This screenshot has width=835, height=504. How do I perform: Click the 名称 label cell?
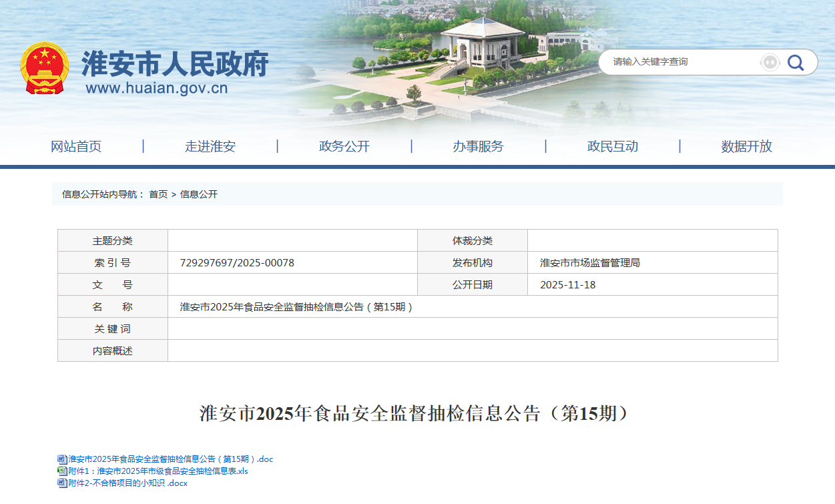coord(113,307)
